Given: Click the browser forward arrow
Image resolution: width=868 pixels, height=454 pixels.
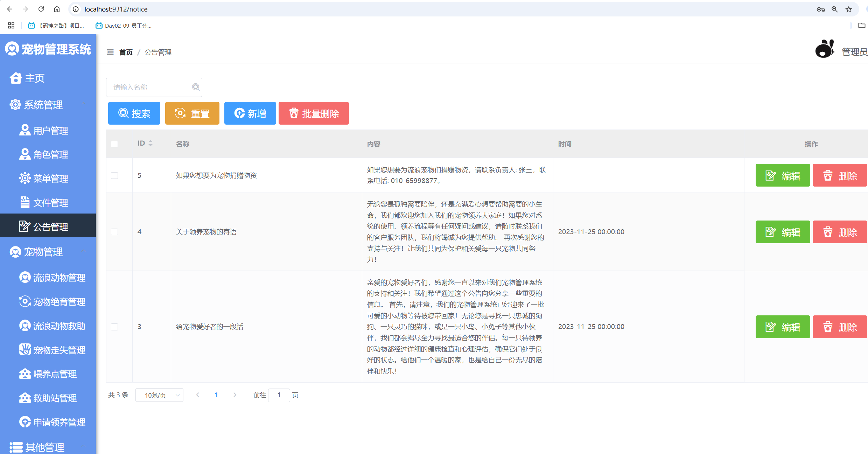Looking at the screenshot, I should tap(25, 9).
